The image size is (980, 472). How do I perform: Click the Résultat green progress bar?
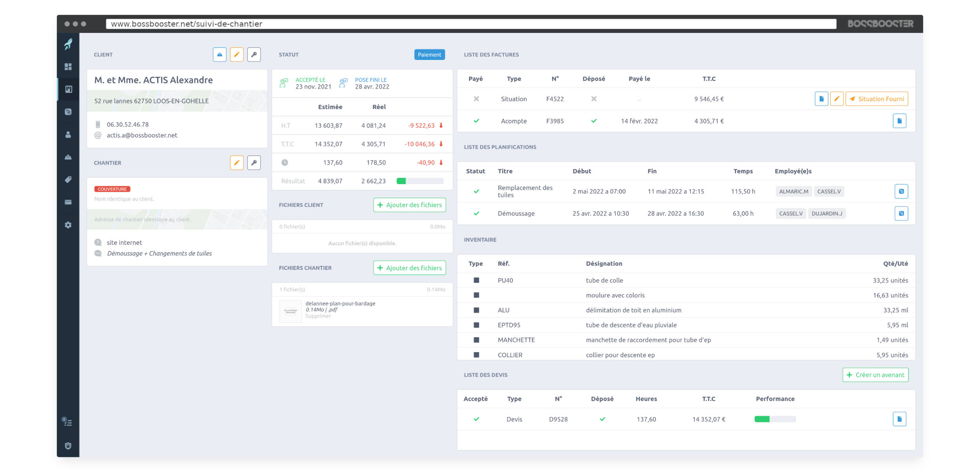420,181
